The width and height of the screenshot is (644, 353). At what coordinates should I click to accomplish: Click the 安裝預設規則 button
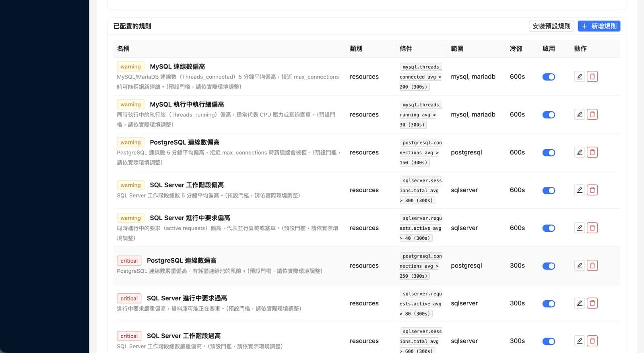(551, 26)
